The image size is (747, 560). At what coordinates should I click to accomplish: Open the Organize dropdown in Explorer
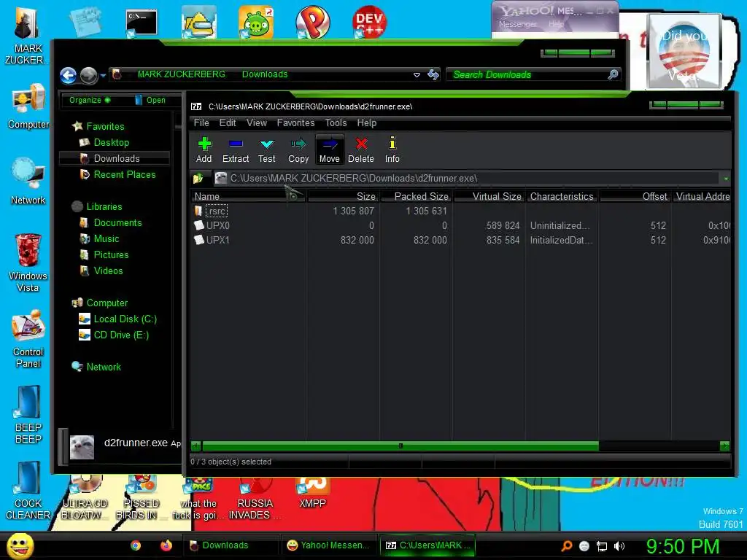coord(90,100)
